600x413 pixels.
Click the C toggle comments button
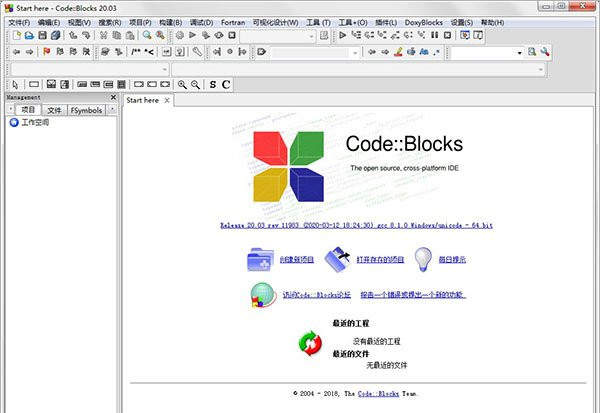pyautogui.click(x=226, y=85)
